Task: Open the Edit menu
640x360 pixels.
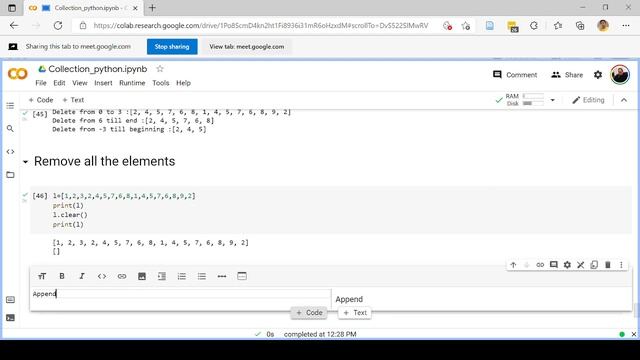Action: point(59,83)
